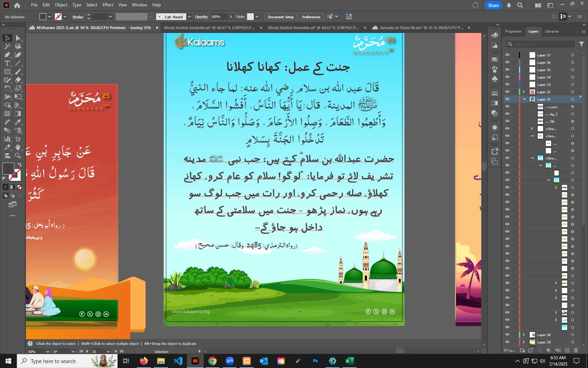Select the Eyedropper tool
This screenshot has width=588, height=368.
18,122
